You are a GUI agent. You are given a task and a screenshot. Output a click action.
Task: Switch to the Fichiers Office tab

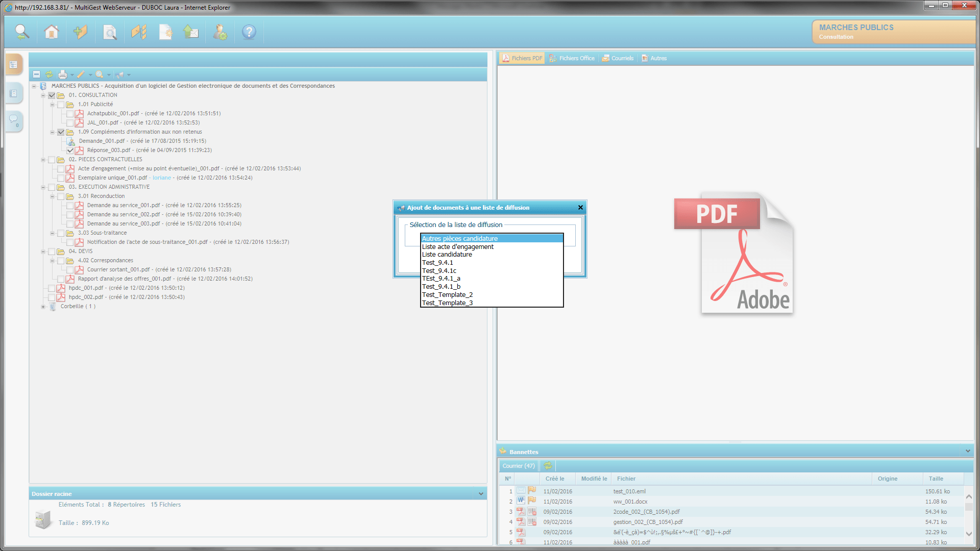pyautogui.click(x=572, y=58)
